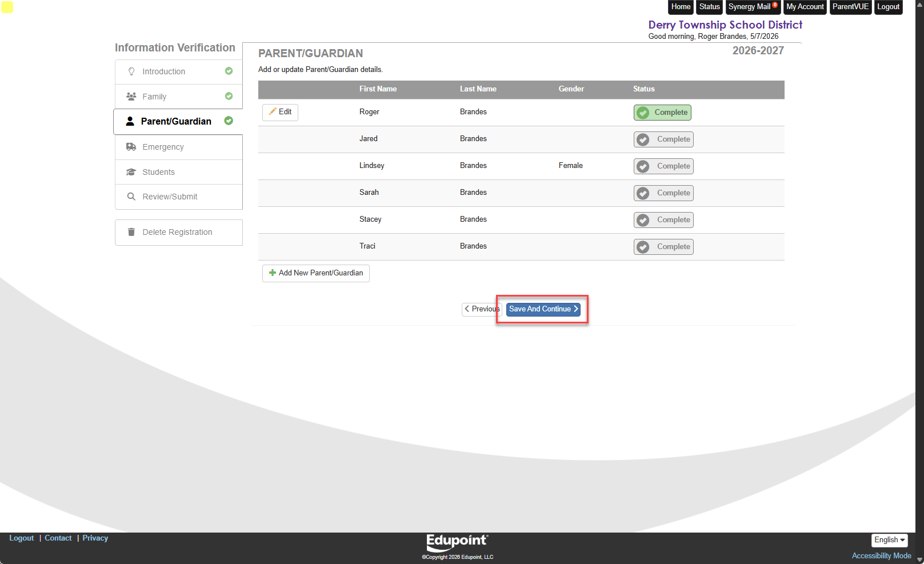
Task: Click the Home top navigation button
Action: coord(681,7)
